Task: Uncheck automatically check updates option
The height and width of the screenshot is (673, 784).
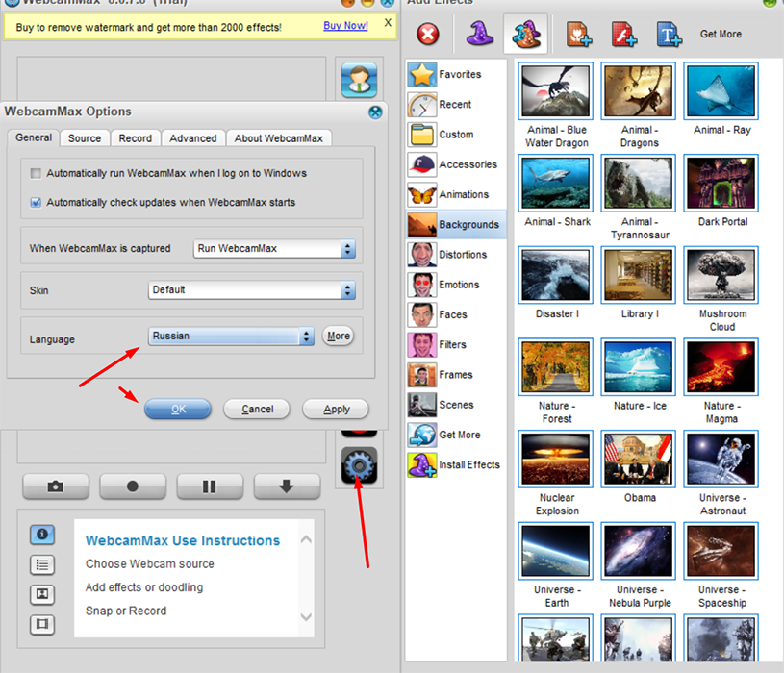Action: [x=37, y=203]
